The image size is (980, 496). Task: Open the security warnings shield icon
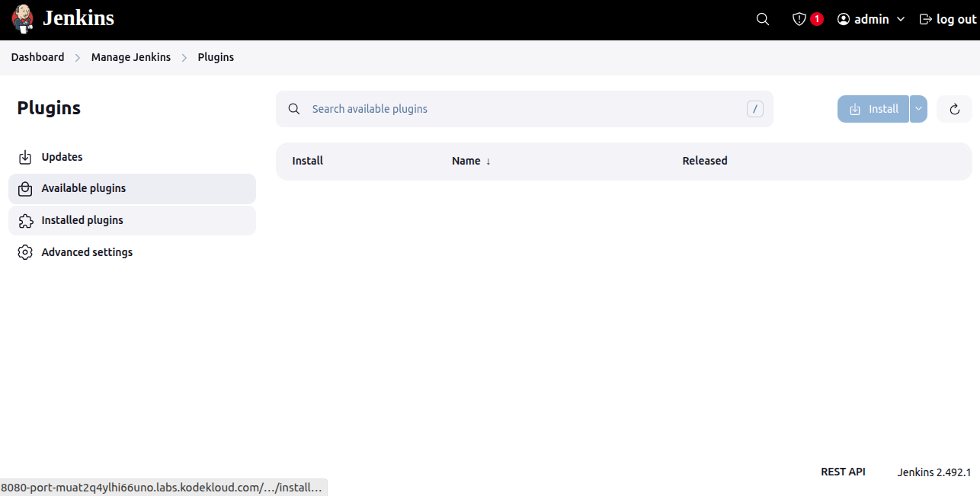tap(799, 19)
